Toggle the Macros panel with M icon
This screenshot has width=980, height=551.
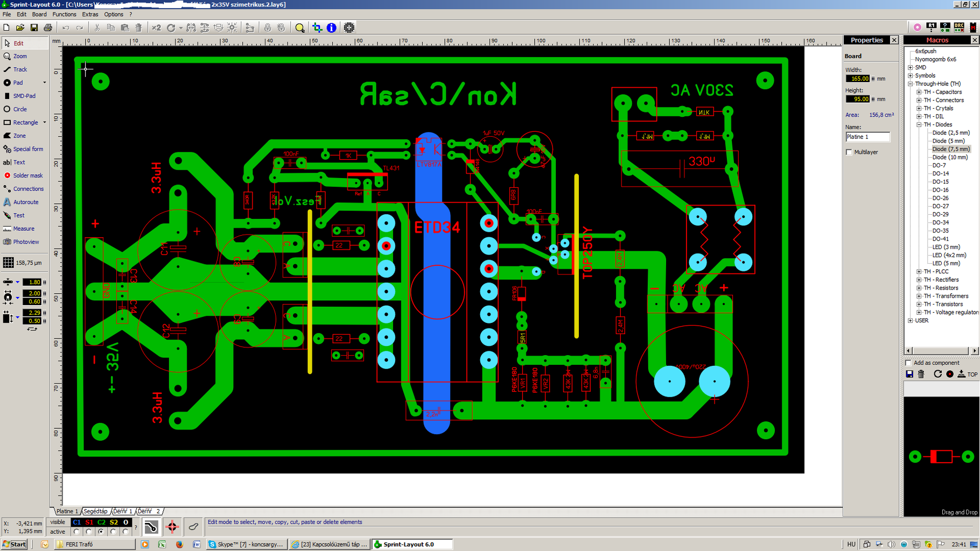point(973,27)
